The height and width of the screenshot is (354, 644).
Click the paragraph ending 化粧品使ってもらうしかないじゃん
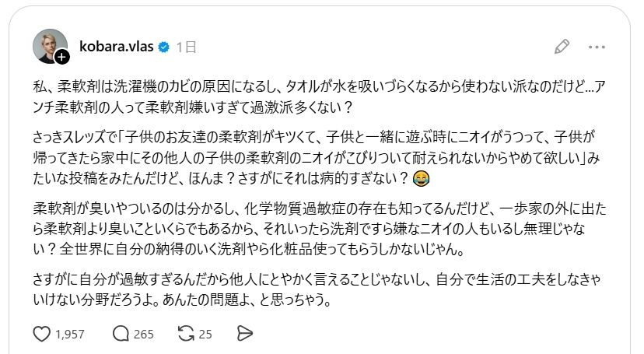[x=320, y=229]
